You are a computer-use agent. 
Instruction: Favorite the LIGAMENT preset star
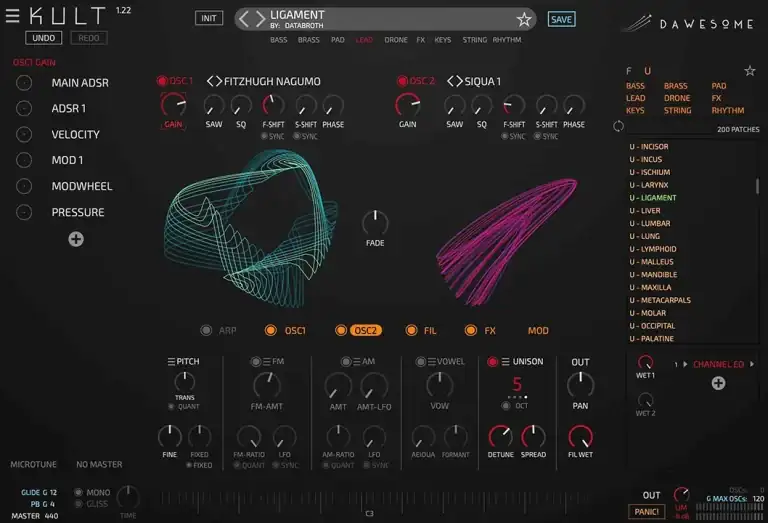[x=524, y=20]
